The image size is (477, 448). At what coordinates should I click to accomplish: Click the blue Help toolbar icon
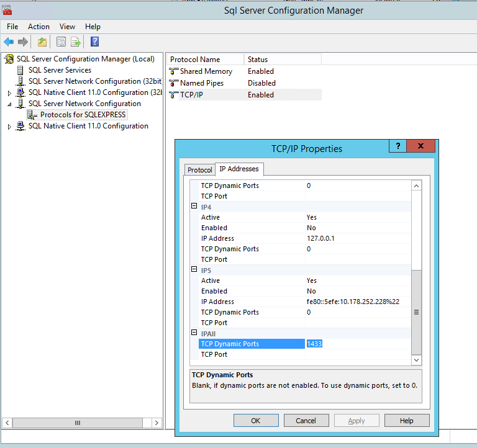[94, 42]
